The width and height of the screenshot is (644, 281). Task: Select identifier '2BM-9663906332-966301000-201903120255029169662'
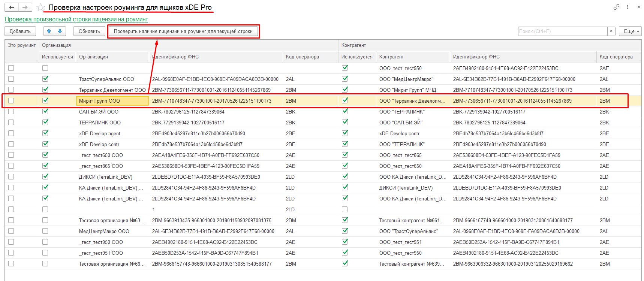tap(523, 264)
